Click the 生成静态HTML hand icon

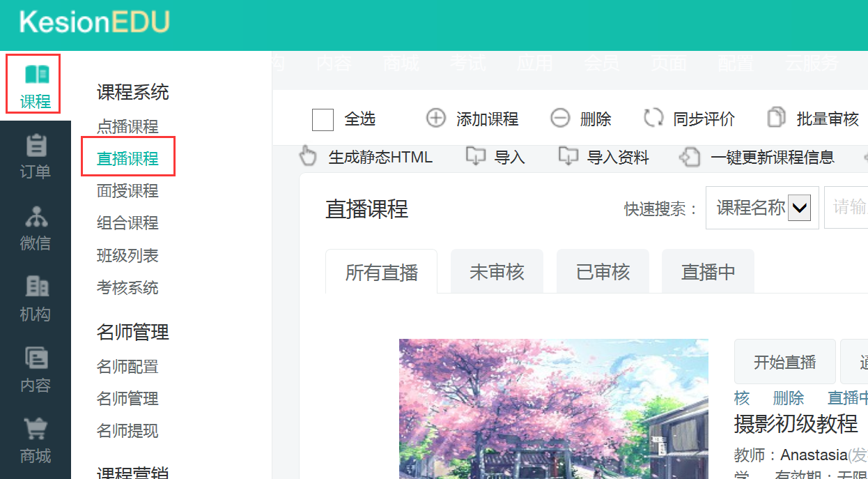308,156
